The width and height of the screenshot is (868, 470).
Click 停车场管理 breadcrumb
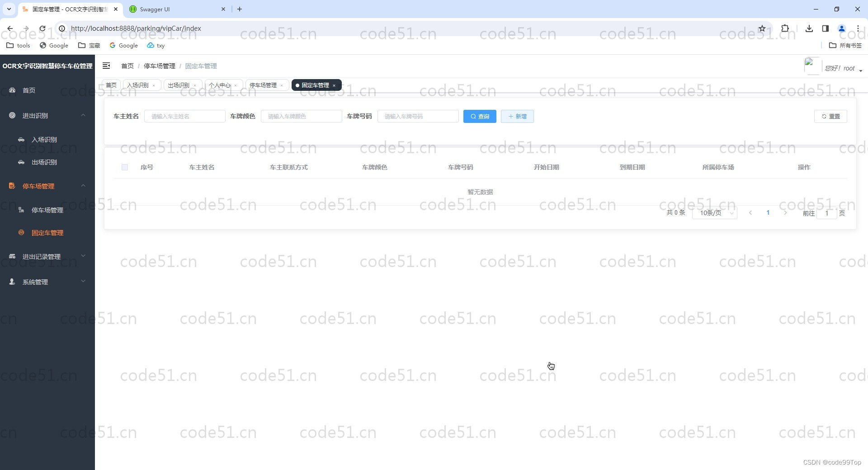point(160,66)
